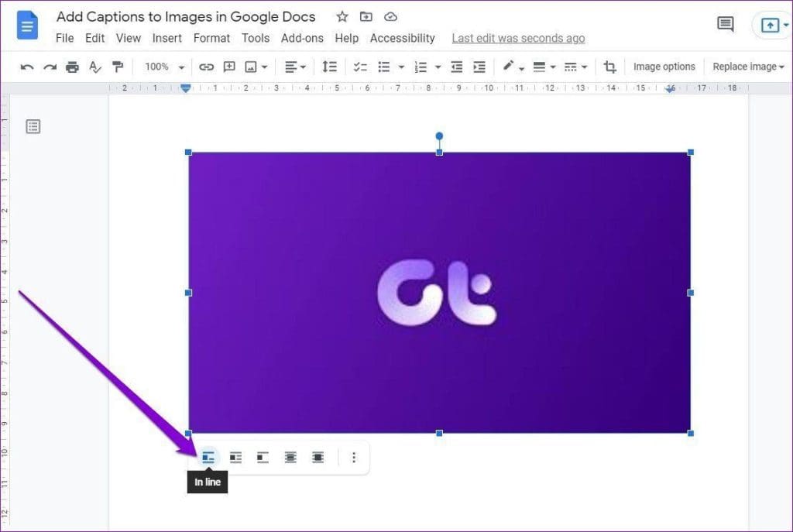Undo the last edit

pyautogui.click(x=27, y=67)
